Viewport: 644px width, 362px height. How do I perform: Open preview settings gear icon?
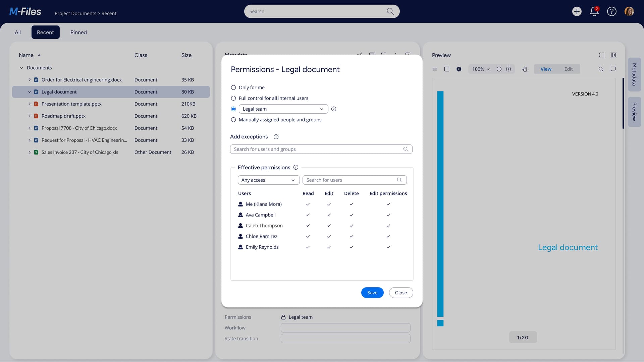459,69
